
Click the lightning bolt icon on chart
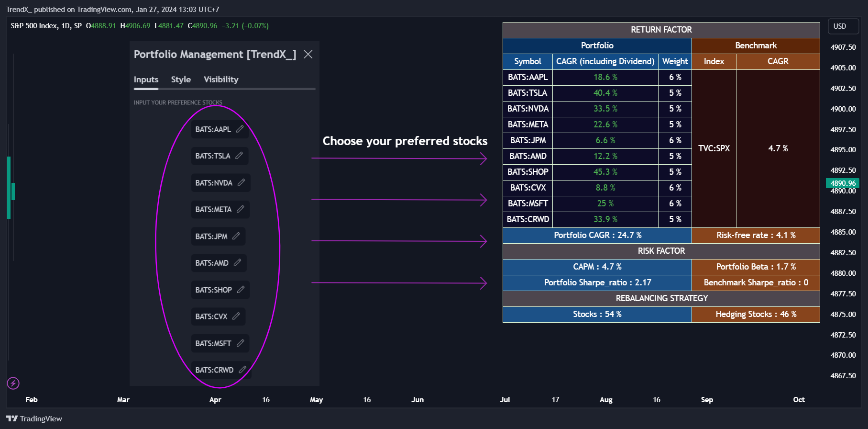(x=13, y=383)
